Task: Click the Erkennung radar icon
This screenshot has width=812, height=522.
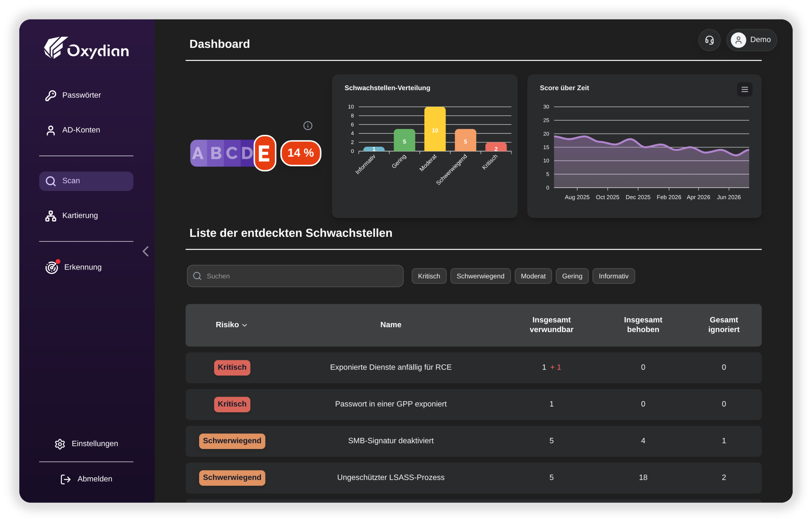Action: (x=52, y=267)
